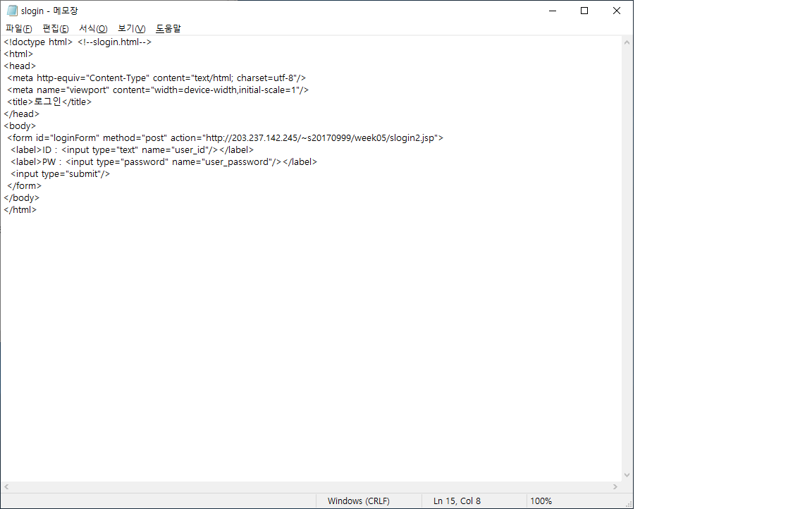Screen dimensions: 812x509
Task: Close the slogin Notepad window
Action: tap(616, 11)
